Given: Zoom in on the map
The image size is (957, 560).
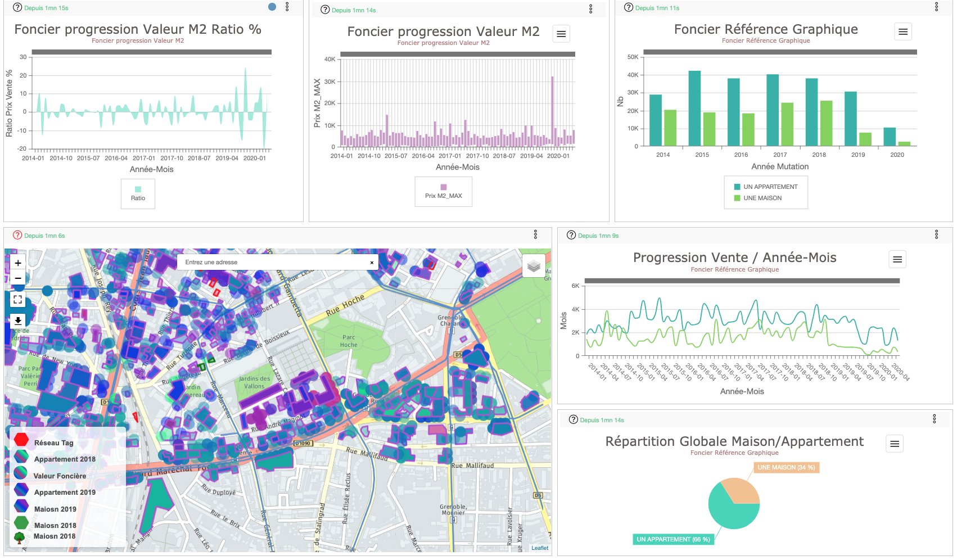Looking at the screenshot, I should (18, 263).
